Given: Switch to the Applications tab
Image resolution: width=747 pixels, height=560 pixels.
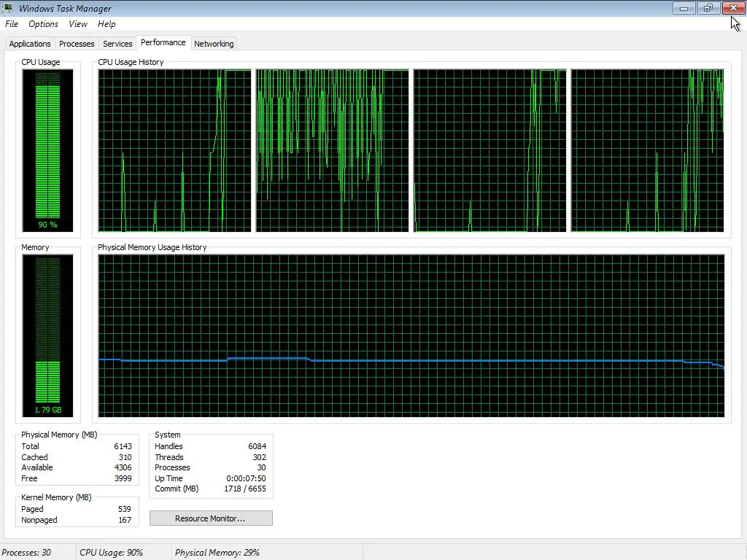Looking at the screenshot, I should pyautogui.click(x=29, y=44).
